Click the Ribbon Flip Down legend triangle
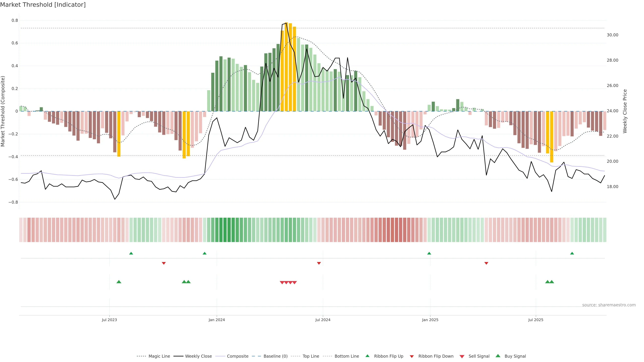The height and width of the screenshot is (362, 644). click(x=412, y=356)
